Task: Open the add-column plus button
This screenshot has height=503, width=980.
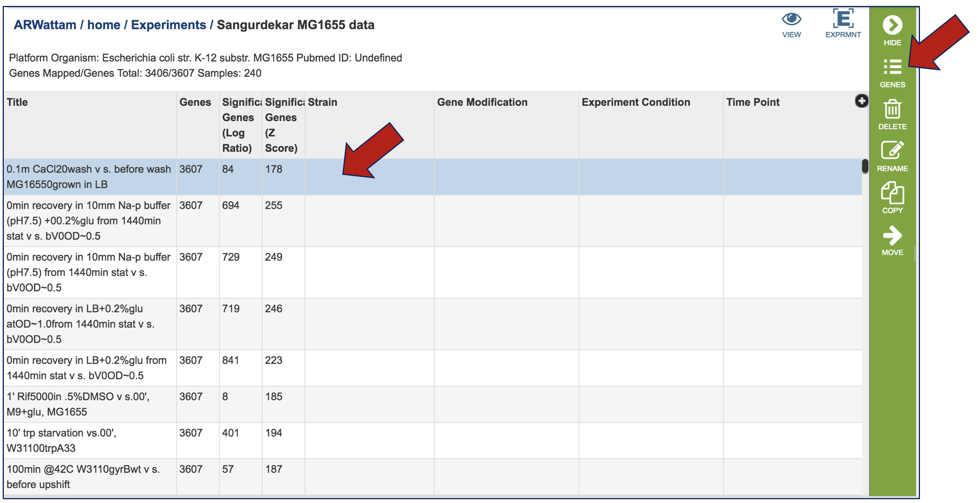Action: (861, 101)
